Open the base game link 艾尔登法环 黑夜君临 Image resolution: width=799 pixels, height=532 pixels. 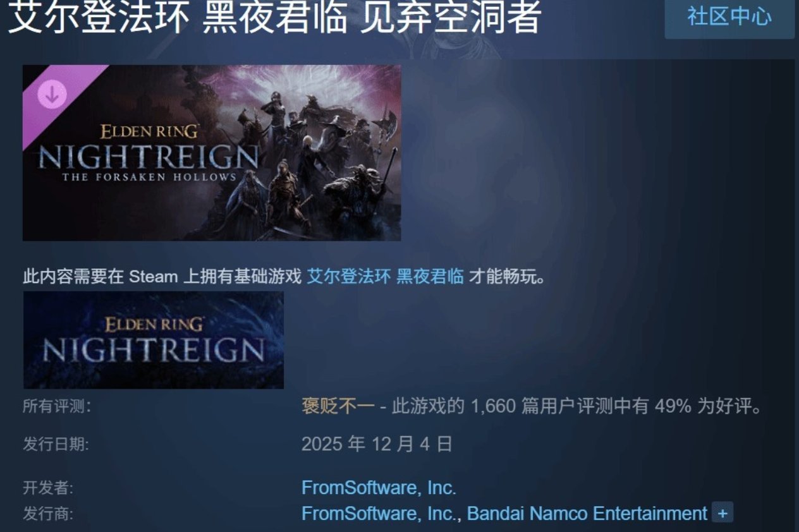tap(385, 277)
